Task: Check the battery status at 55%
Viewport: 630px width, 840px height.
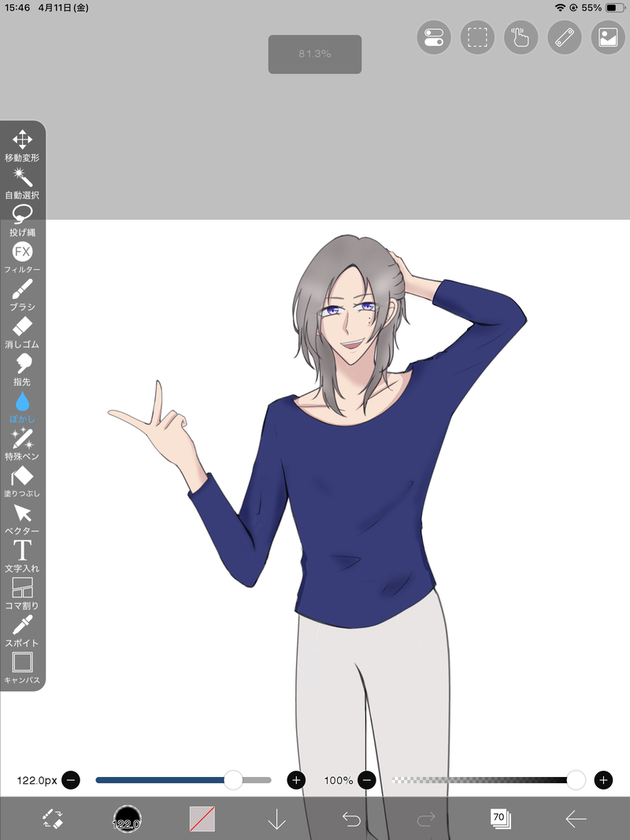Action: click(603, 8)
